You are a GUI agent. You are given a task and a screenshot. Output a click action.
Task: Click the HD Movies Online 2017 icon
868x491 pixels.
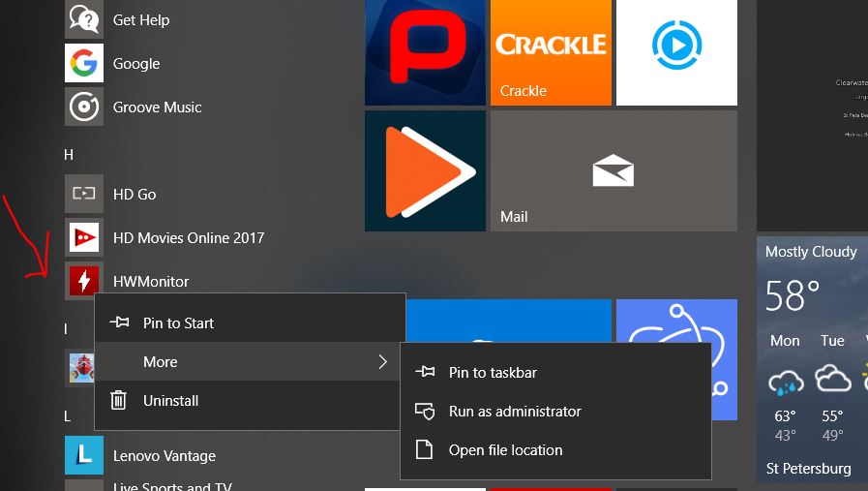[84, 237]
